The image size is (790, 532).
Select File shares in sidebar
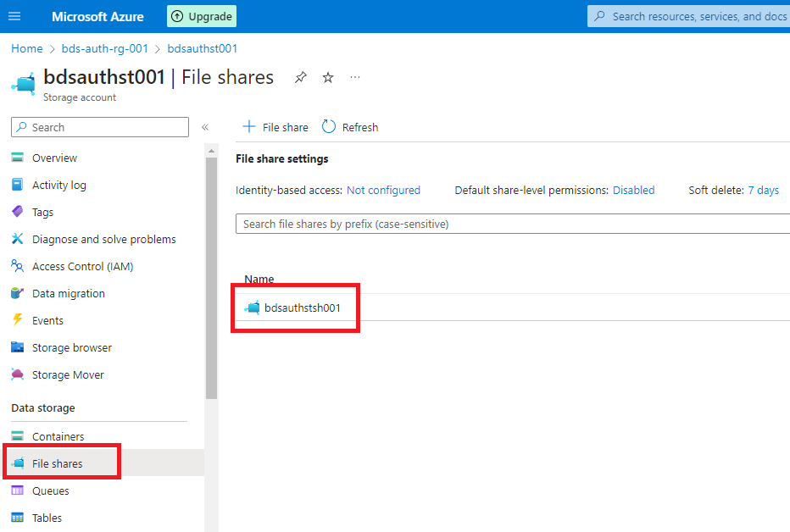click(58, 463)
